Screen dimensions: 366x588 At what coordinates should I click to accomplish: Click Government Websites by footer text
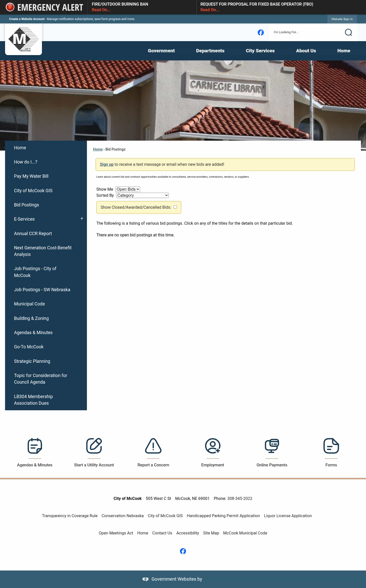tap(177, 579)
